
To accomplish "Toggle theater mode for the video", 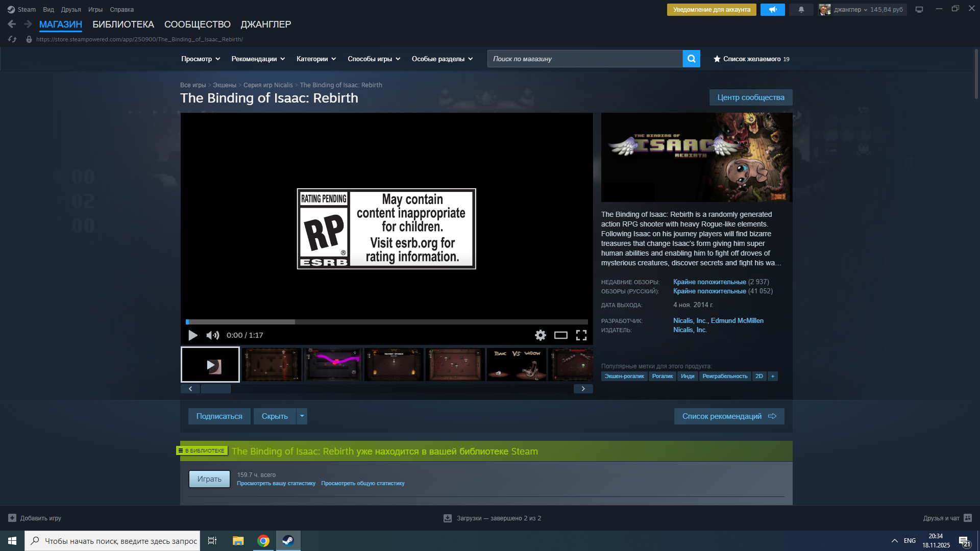I will tap(560, 335).
